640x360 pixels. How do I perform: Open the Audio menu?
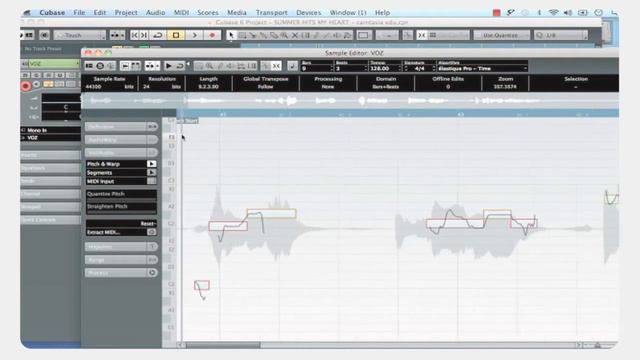(x=156, y=13)
